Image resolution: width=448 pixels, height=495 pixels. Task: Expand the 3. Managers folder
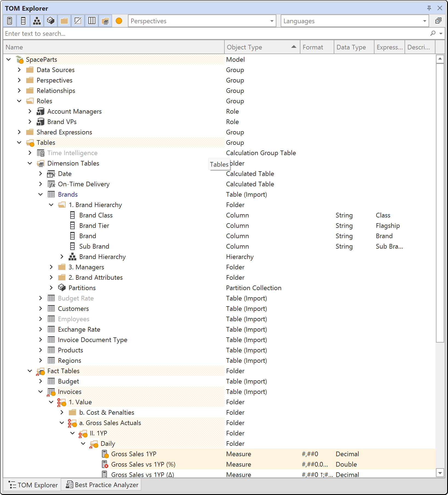click(x=51, y=267)
